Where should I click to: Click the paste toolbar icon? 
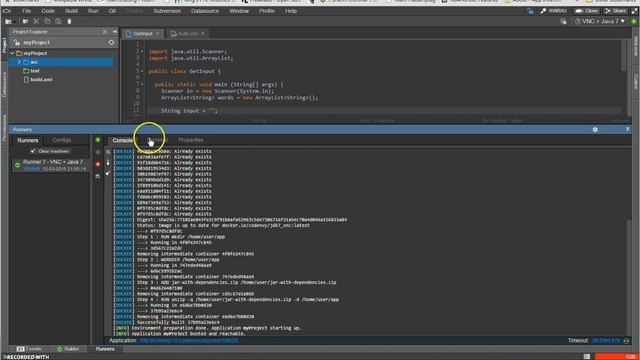click(58, 21)
